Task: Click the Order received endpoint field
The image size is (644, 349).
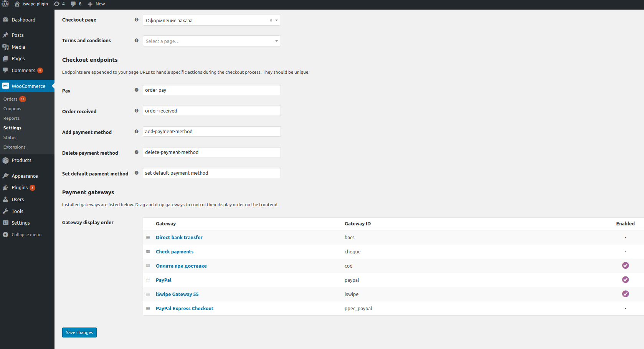Action: (x=212, y=111)
